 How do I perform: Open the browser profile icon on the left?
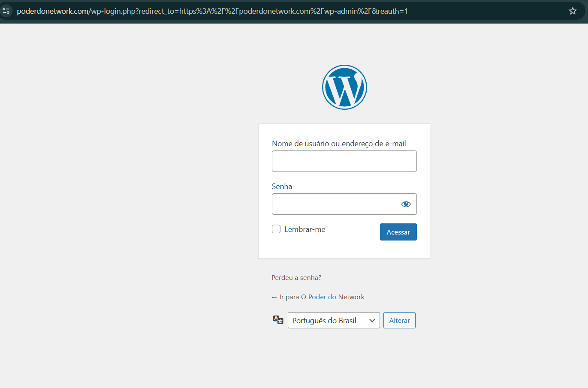tap(6, 11)
